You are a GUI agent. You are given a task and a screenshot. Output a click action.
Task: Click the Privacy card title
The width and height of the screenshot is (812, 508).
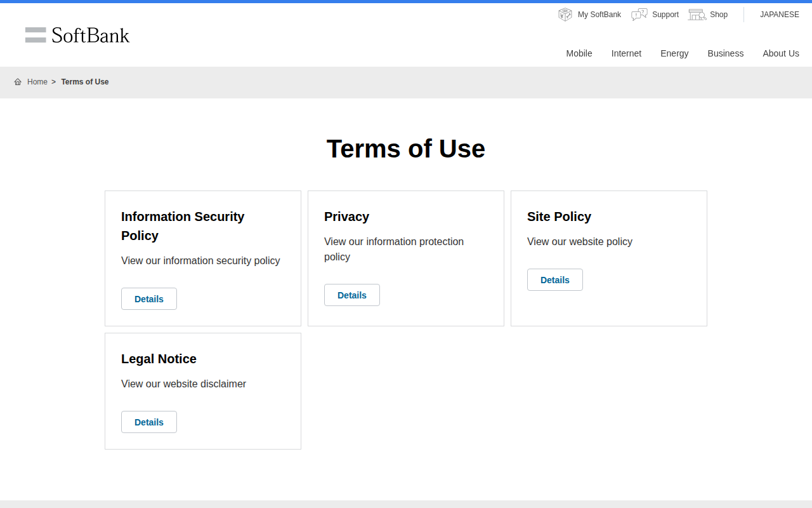[346, 217]
